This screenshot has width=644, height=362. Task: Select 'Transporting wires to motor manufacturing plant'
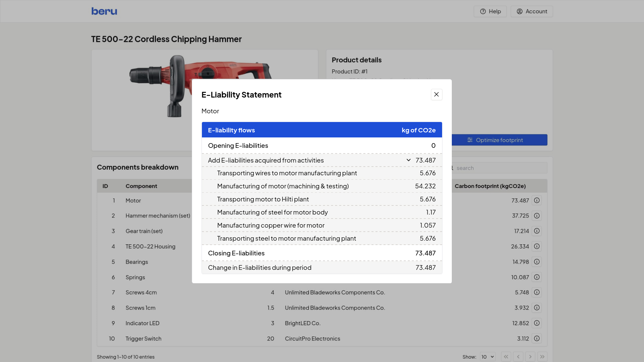[x=322, y=173]
